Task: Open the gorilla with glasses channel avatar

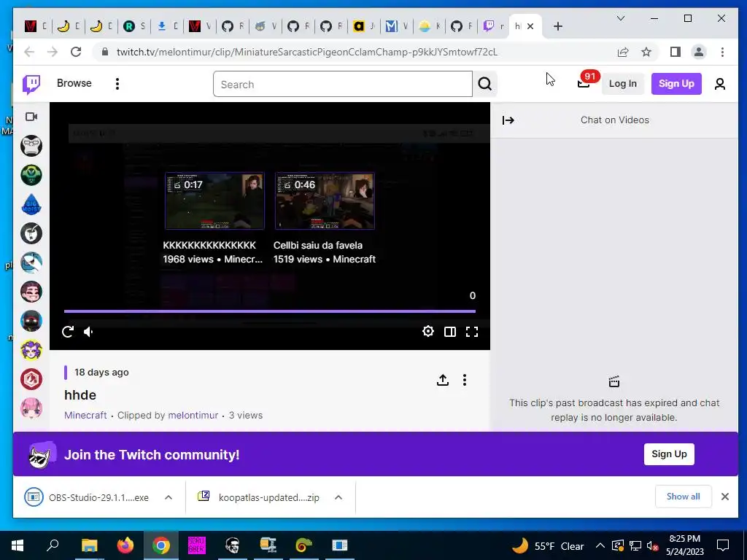Action: tap(31, 146)
